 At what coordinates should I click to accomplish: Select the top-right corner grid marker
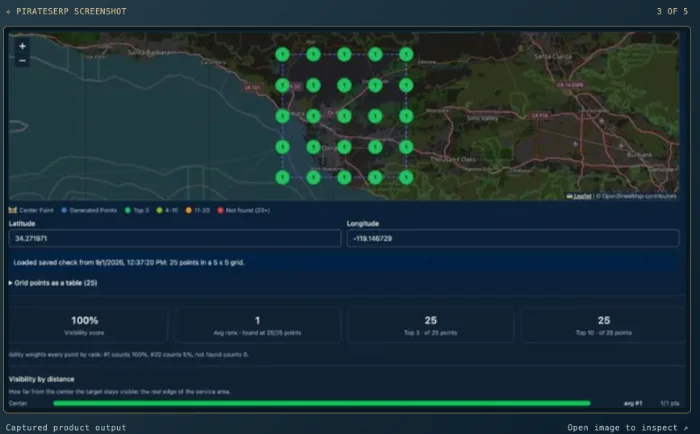[406, 54]
